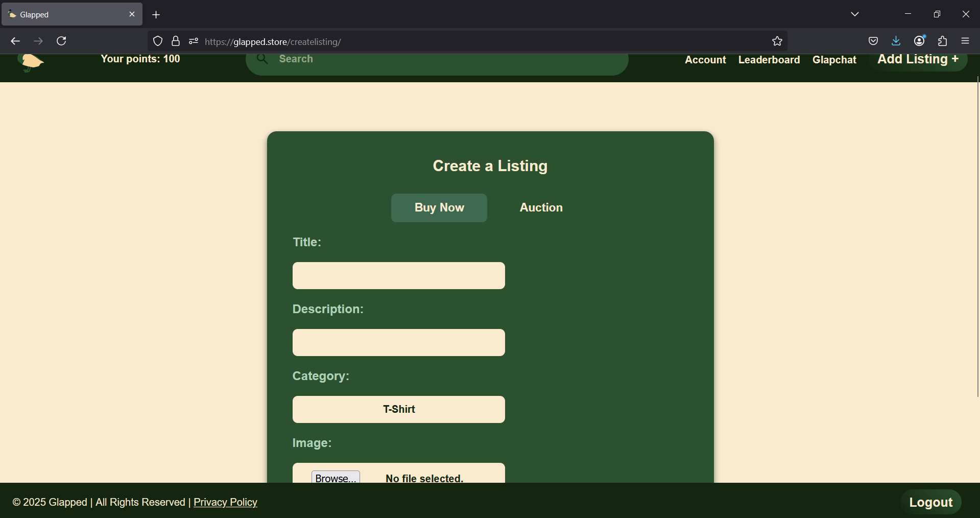The width and height of the screenshot is (980, 518).
Task: Open the Leaderboard page
Action: click(769, 60)
